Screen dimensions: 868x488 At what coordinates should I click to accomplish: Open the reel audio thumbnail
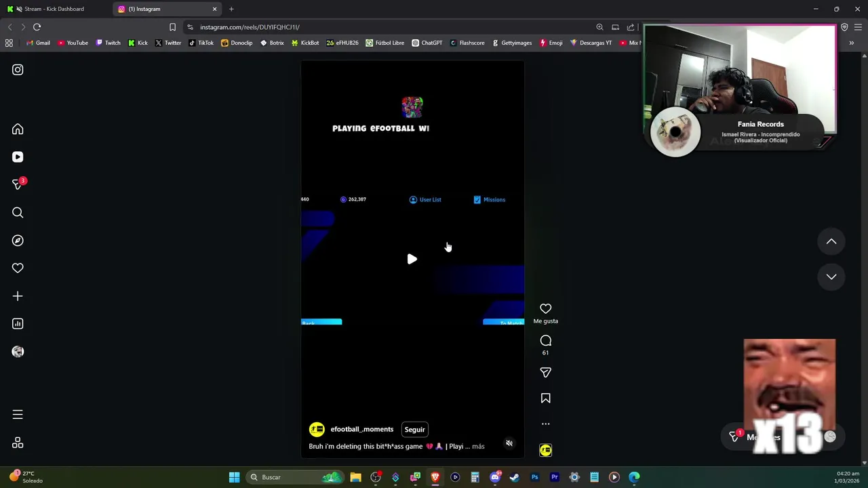point(545,450)
